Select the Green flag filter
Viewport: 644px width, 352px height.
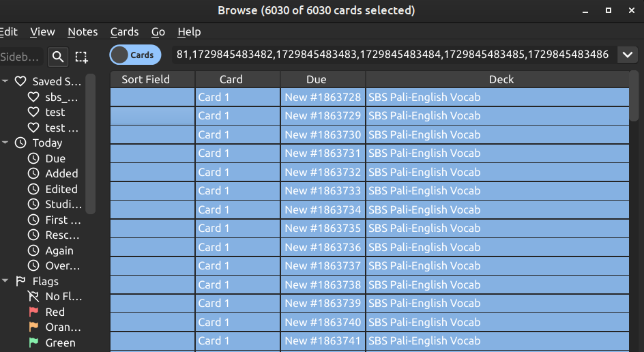pos(60,342)
